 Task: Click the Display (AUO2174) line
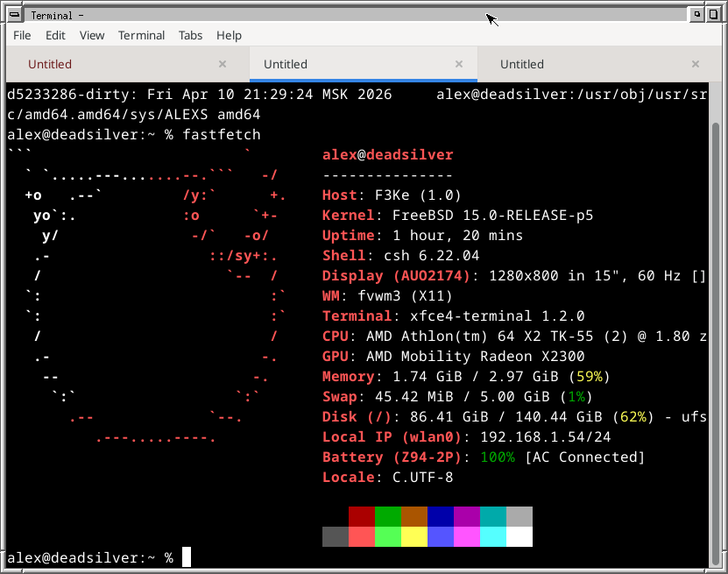point(514,276)
